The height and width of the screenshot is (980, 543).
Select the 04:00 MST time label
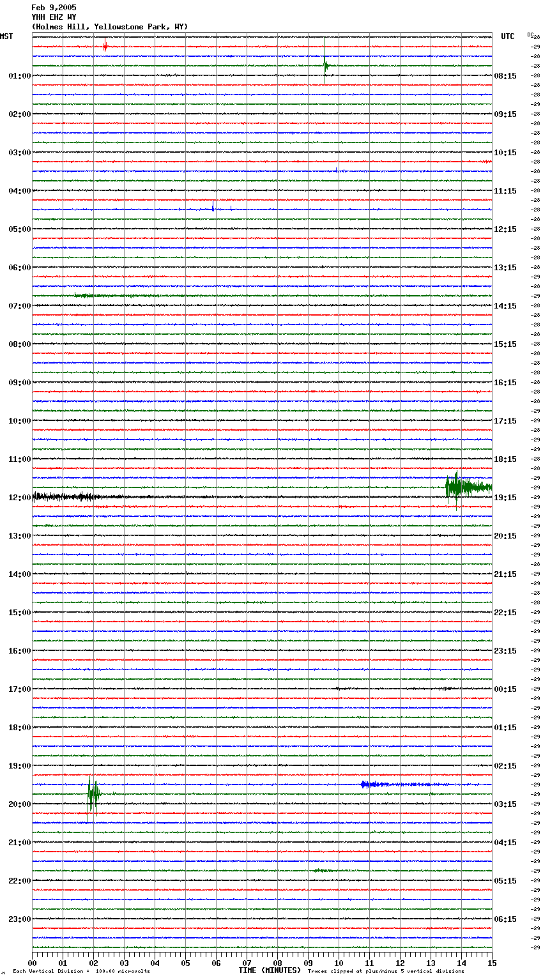19,191
